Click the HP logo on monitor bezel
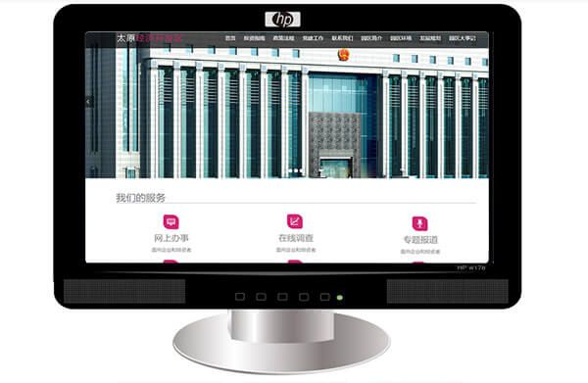 [x=283, y=20]
